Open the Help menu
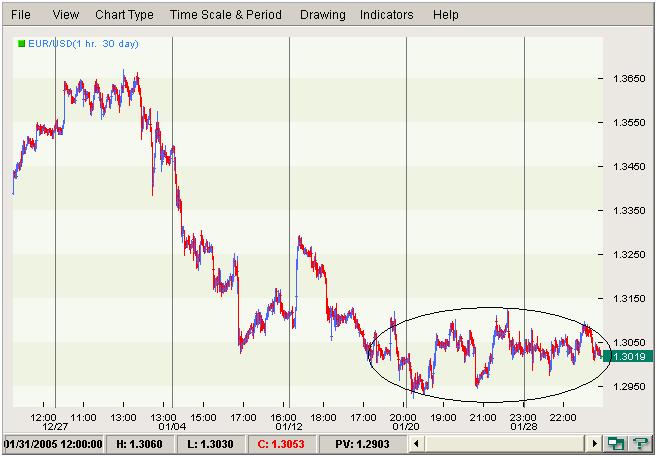The image size is (657, 457). [x=446, y=15]
